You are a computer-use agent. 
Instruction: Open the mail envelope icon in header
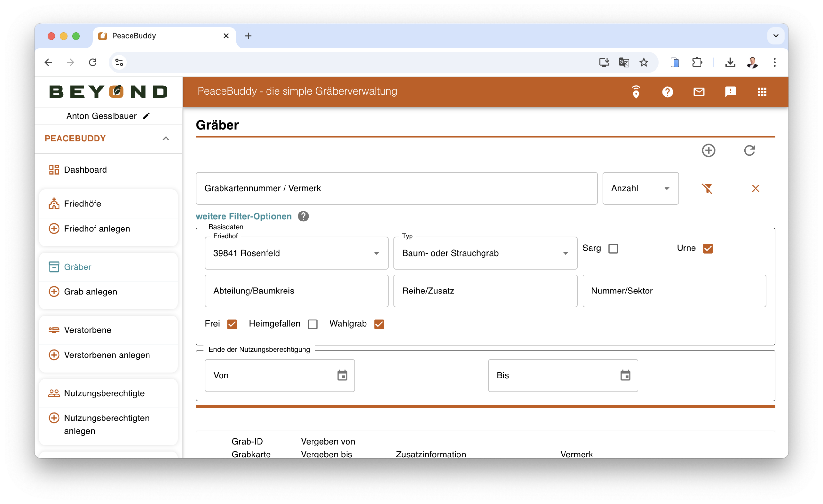699,92
